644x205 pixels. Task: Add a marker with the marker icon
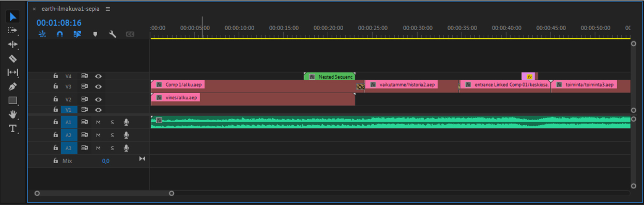(95, 34)
